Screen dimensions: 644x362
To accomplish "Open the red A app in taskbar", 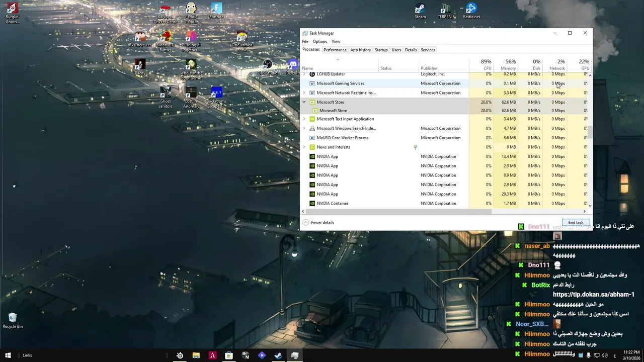I will pyautogui.click(x=212, y=355).
